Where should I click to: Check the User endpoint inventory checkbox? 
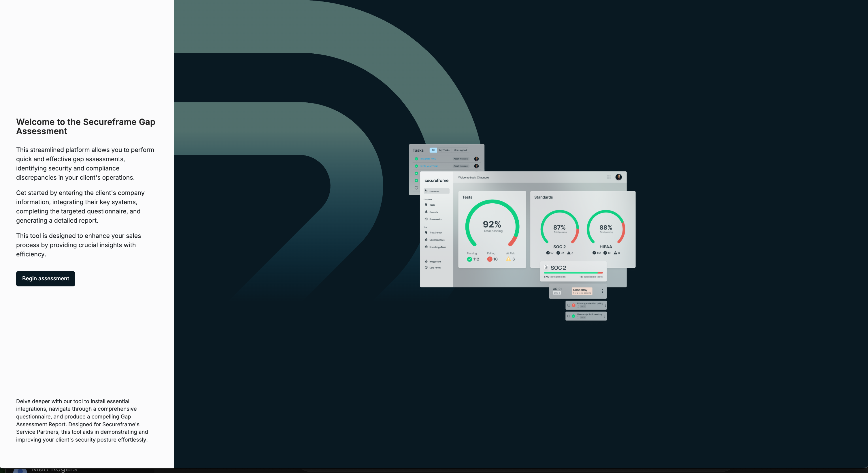click(569, 316)
